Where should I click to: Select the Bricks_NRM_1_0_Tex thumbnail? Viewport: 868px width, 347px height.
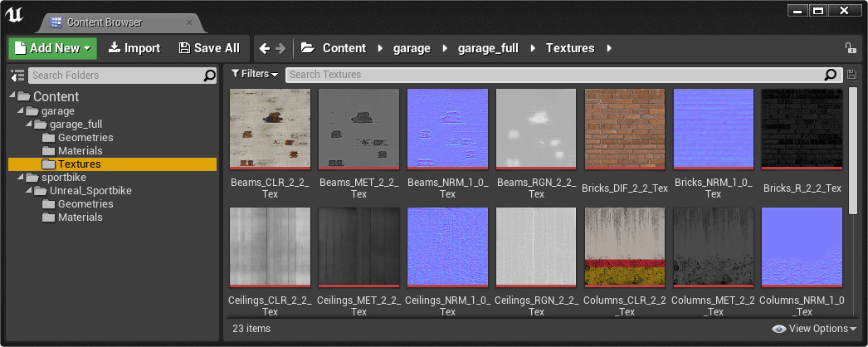tap(713, 129)
